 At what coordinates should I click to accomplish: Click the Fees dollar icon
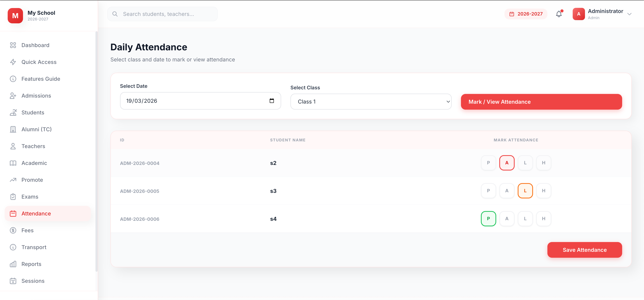point(13,230)
